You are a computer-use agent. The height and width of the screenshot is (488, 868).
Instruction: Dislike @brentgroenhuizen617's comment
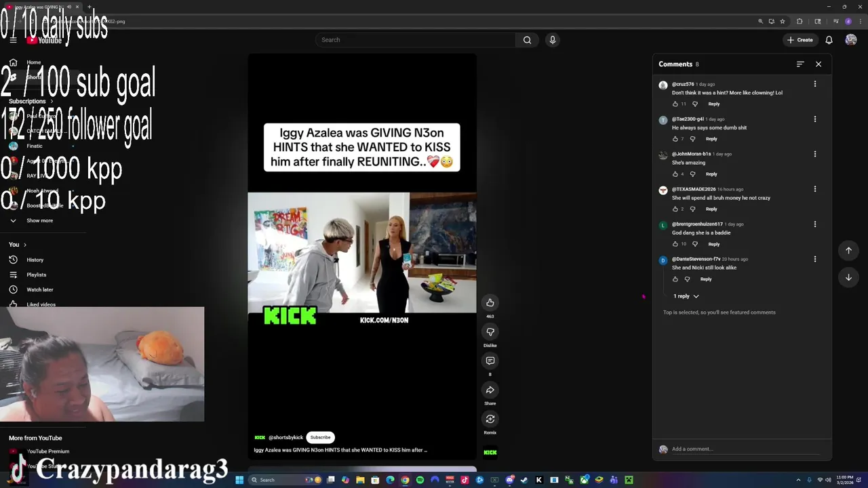pyautogui.click(x=694, y=244)
